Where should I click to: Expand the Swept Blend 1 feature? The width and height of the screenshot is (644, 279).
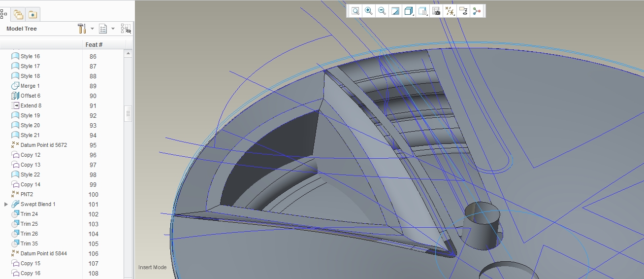[x=6, y=204]
